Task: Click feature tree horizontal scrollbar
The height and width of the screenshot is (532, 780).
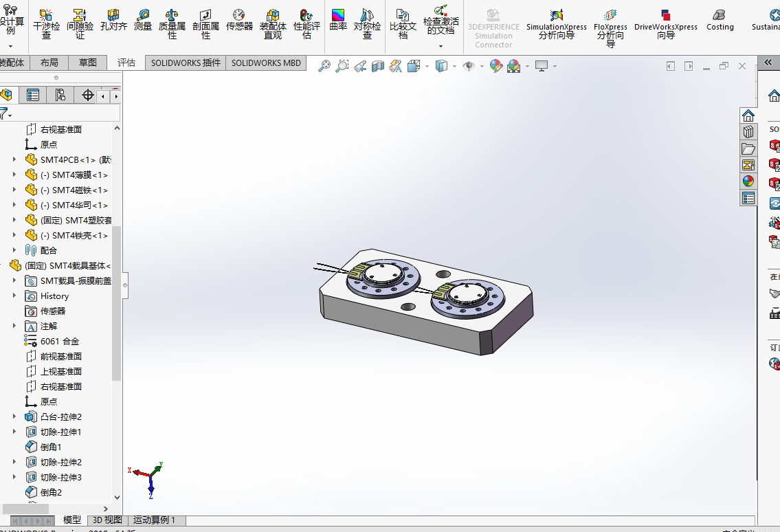Action: (x=26, y=509)
